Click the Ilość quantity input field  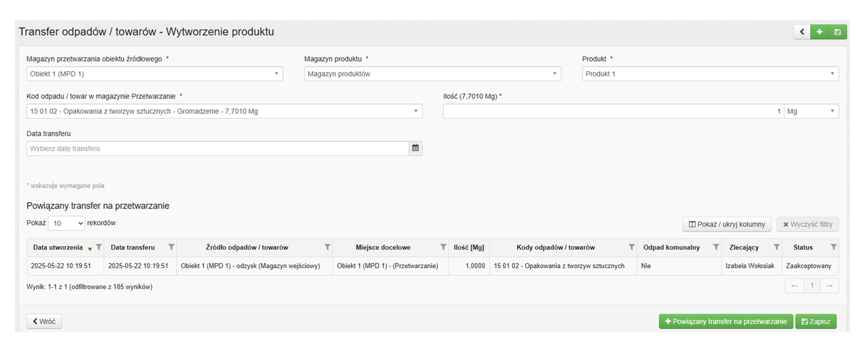coord(613,111)
